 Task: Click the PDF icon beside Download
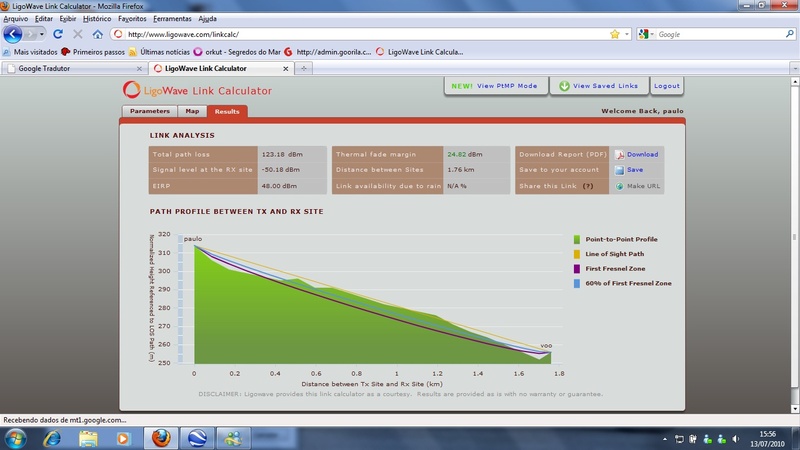[620, 155]
